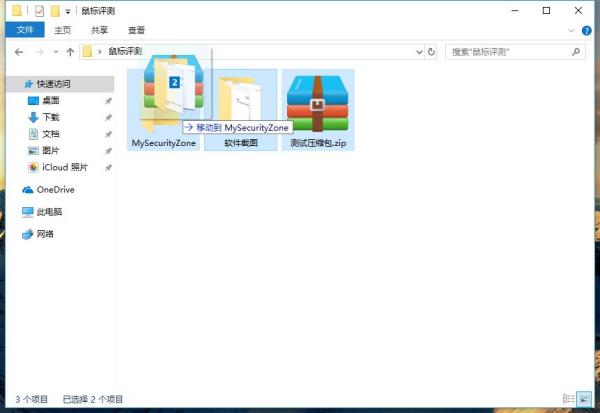Click the search magnifier icon
This screenshot has height=413, width=600.
click(x=576, y=52)
